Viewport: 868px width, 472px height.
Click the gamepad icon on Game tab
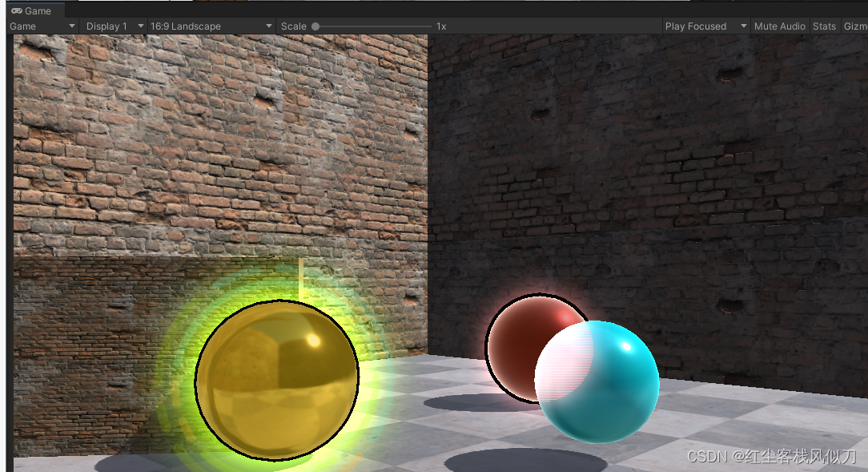point(17,10)
